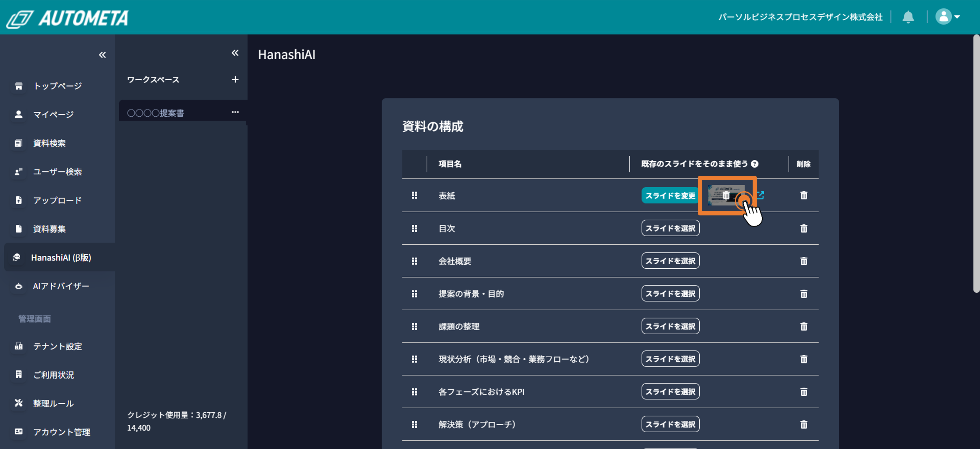The height and width of the screenshot is (449, 980).
Task: Open ユーザー検索
Action: [x=58, y=172]
